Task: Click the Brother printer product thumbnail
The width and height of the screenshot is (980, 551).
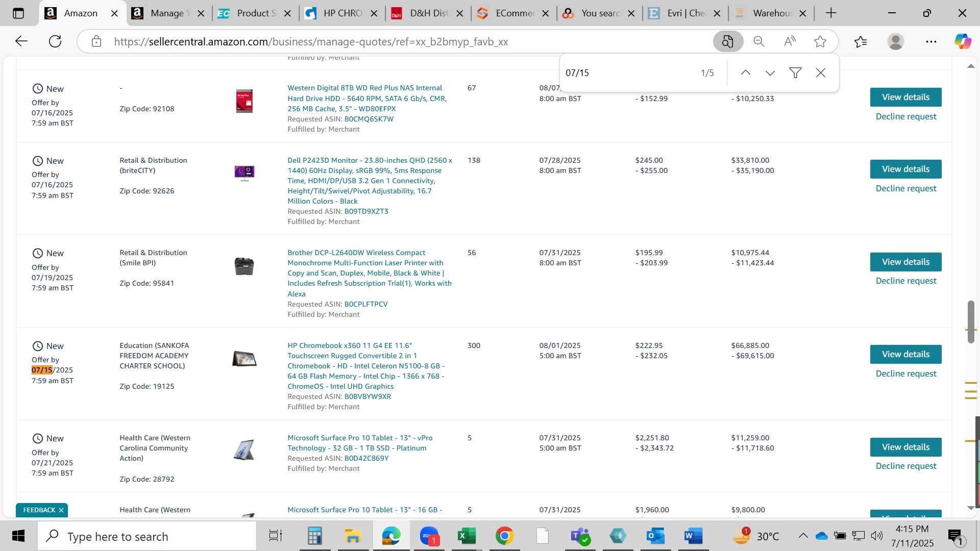Action: coord(244,266)
